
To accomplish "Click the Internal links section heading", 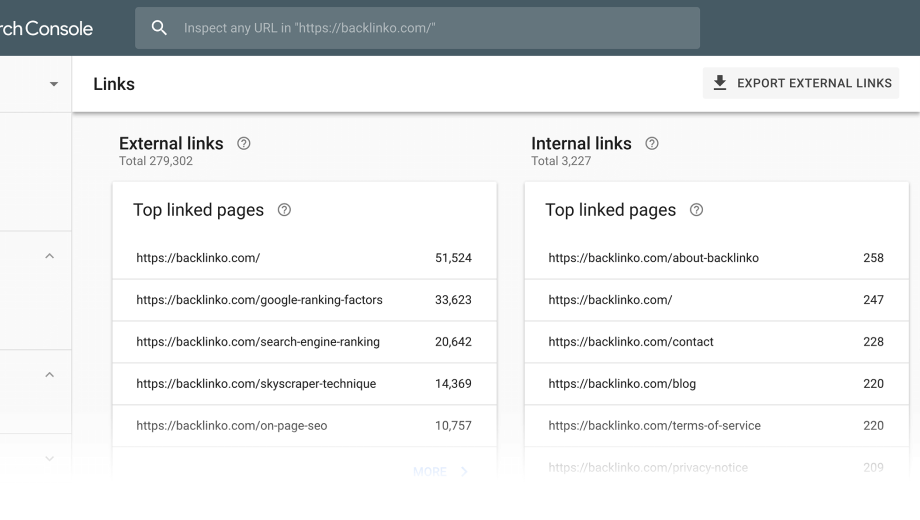I will coord(581,143).
